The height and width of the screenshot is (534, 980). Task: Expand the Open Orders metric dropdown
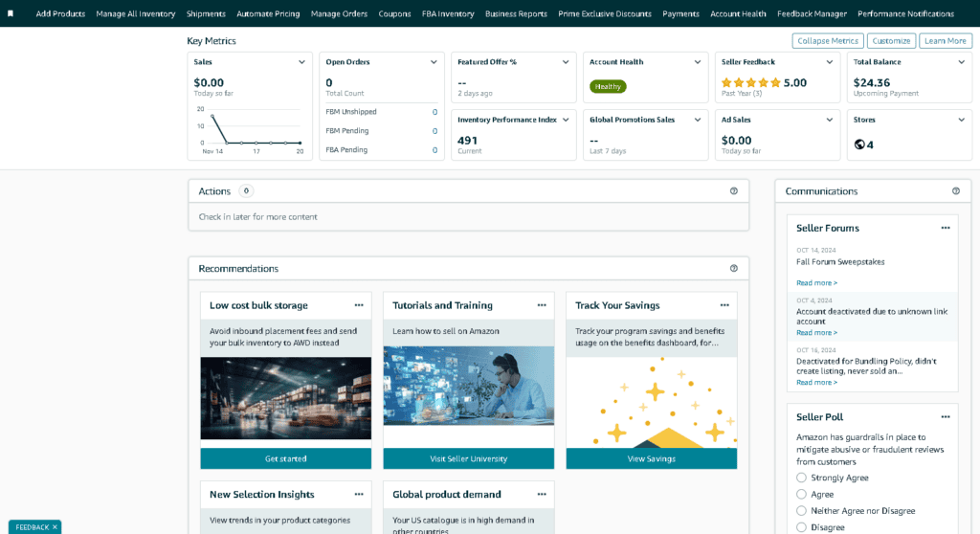pos(434,62)
